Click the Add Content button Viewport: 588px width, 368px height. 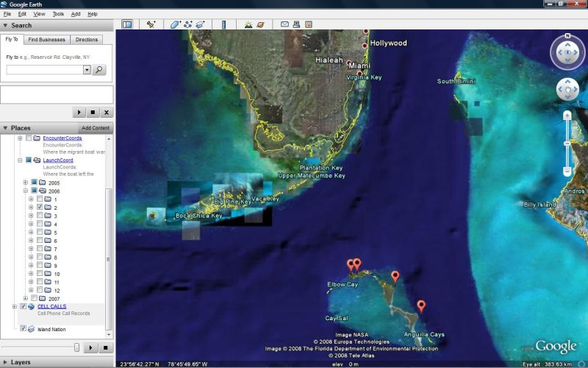coord(96,128)
